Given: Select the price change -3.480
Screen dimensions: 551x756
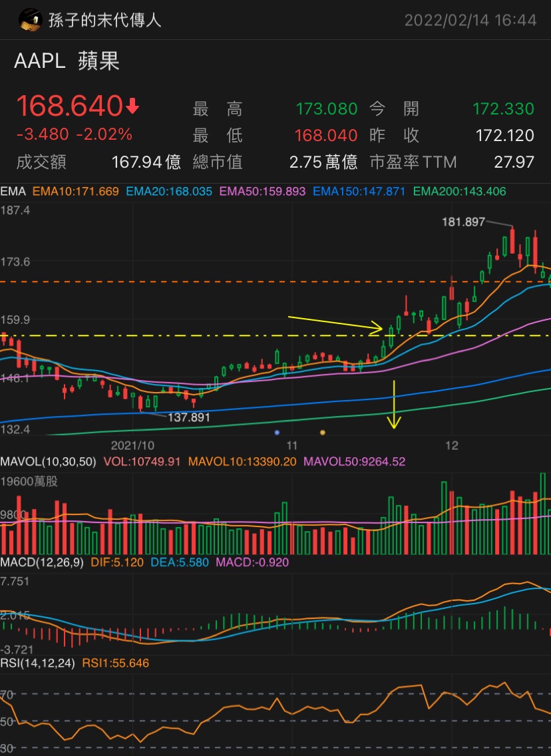Looking at the screenshot, I should point(43,134).
